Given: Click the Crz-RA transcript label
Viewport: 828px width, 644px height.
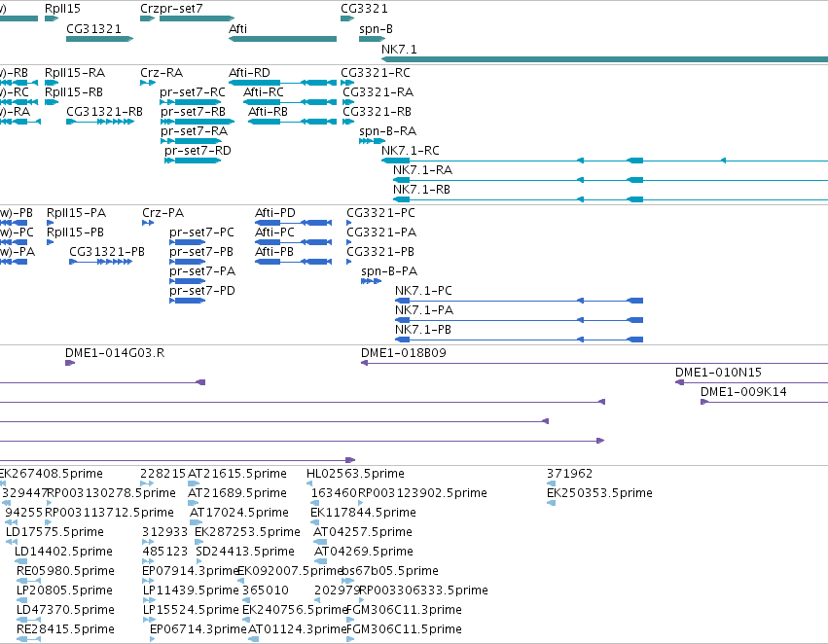Looking at the screenshot, I should 162,72.
